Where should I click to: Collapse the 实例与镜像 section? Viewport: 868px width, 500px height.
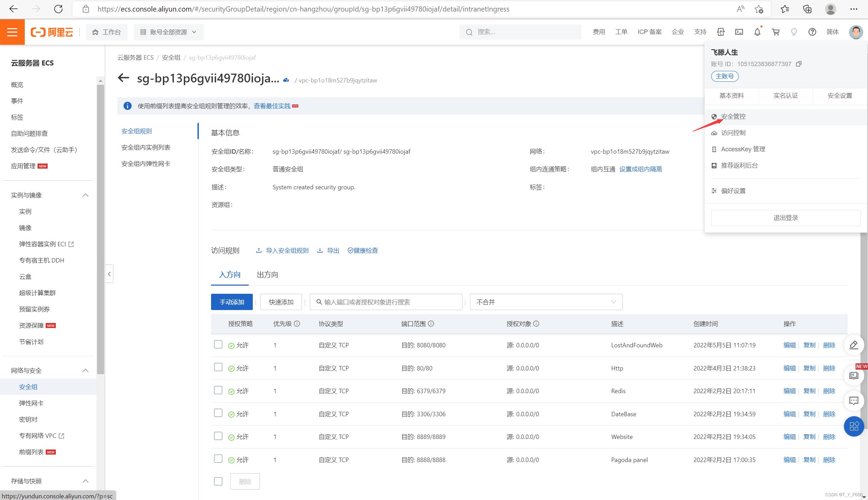tap(86, 195)
